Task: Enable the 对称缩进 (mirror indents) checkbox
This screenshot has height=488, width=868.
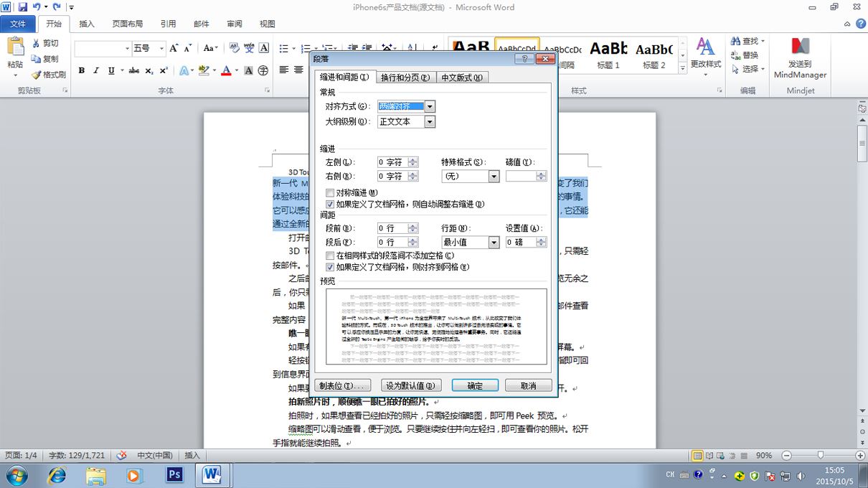Action: 330,193
